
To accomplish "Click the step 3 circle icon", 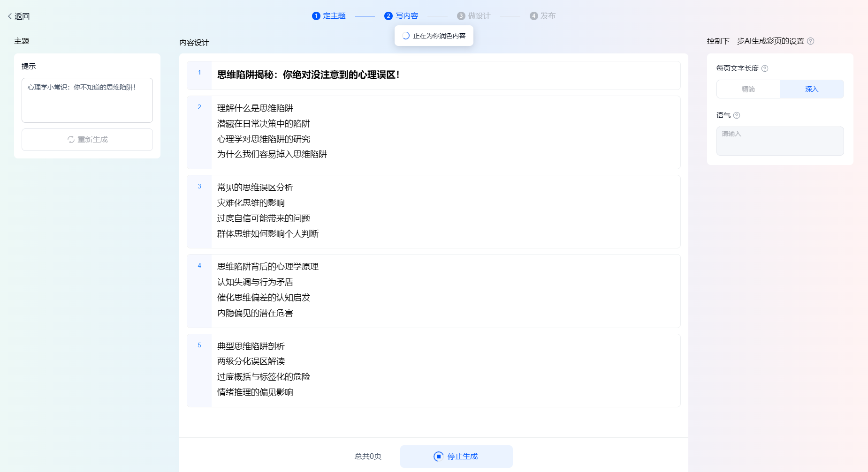I will [461, 16].
